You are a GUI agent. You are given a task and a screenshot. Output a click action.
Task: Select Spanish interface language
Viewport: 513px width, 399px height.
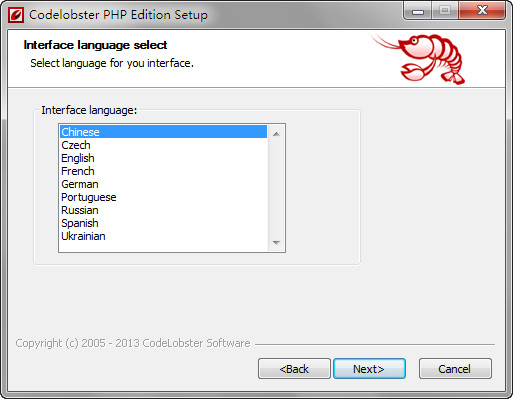pos(163,223)
